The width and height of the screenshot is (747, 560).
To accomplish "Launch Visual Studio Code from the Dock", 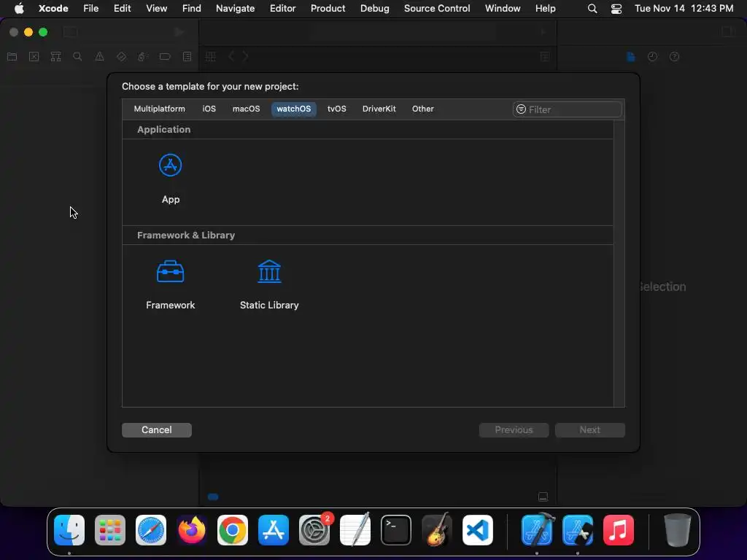I will click(x=477, y=530).
